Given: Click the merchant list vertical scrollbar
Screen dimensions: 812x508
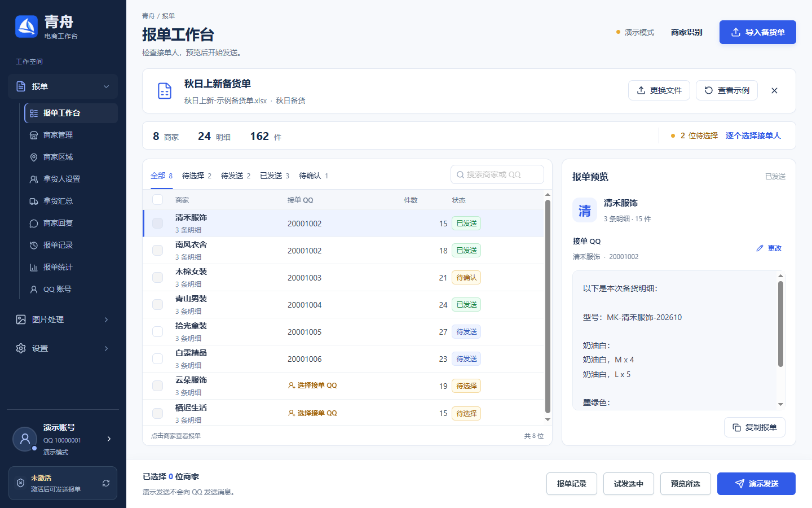Looking at the screenshot, I should pyautogui.click(x=548, y=306).
